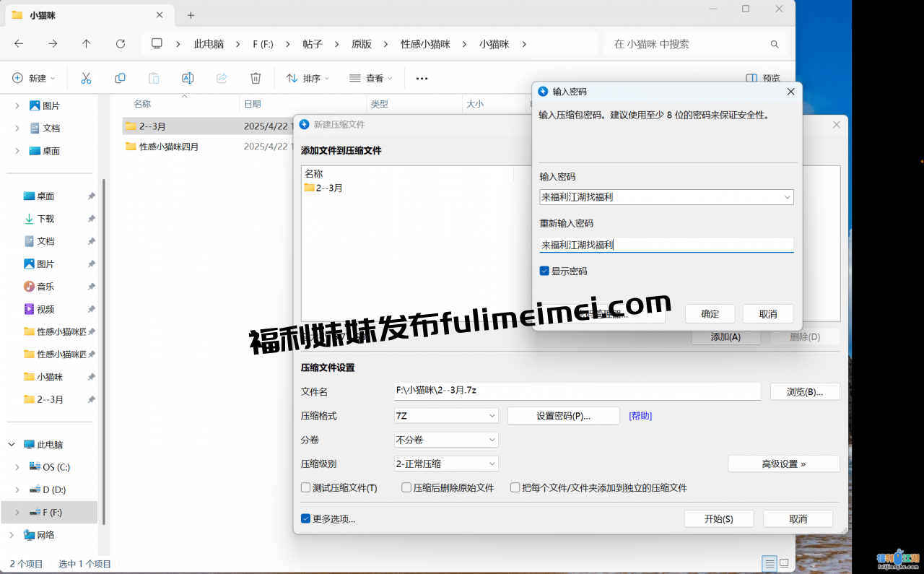Click the 浏览(B)... button
This screenshot has width=924, height=574.
coord(806,392)
